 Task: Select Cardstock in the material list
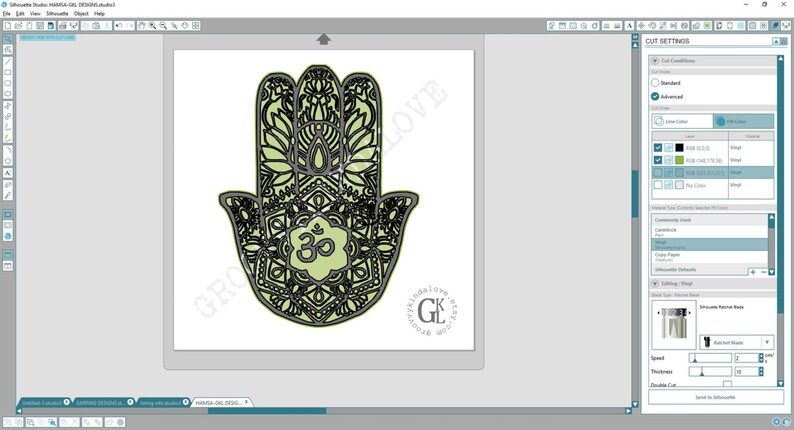709,232
